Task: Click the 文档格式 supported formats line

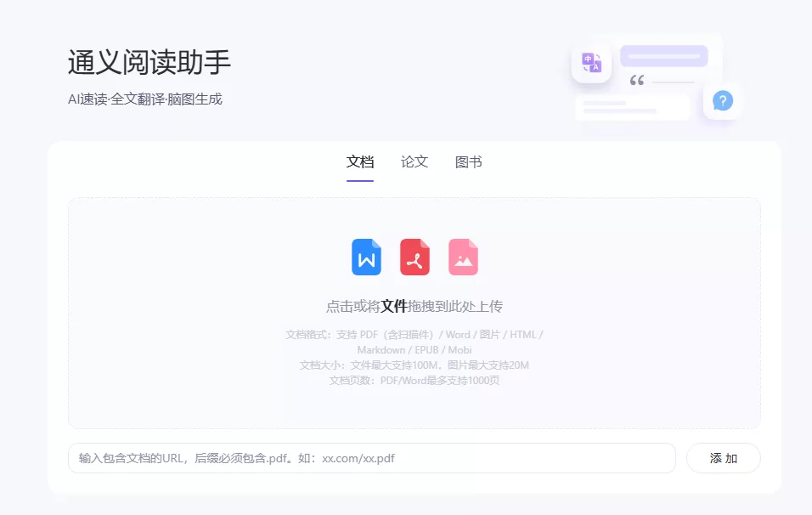Action: pyautogui.click(x=414, y=335)
